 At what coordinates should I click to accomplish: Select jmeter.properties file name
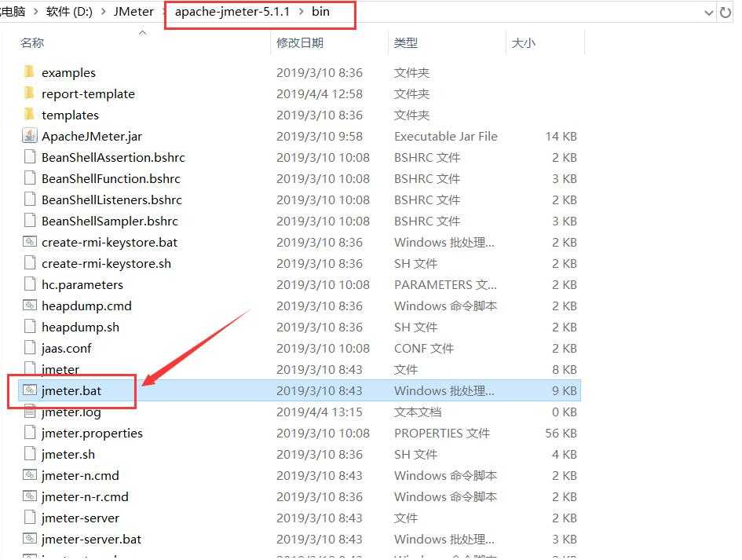point(92,433)
